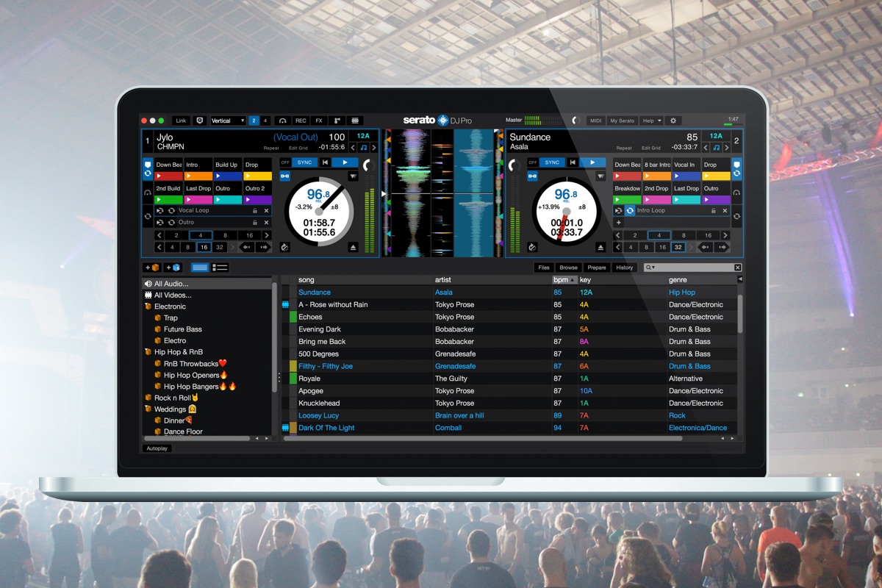Open the Files panel tab
This screenshot has width=882, height=588.
[543, 268]
